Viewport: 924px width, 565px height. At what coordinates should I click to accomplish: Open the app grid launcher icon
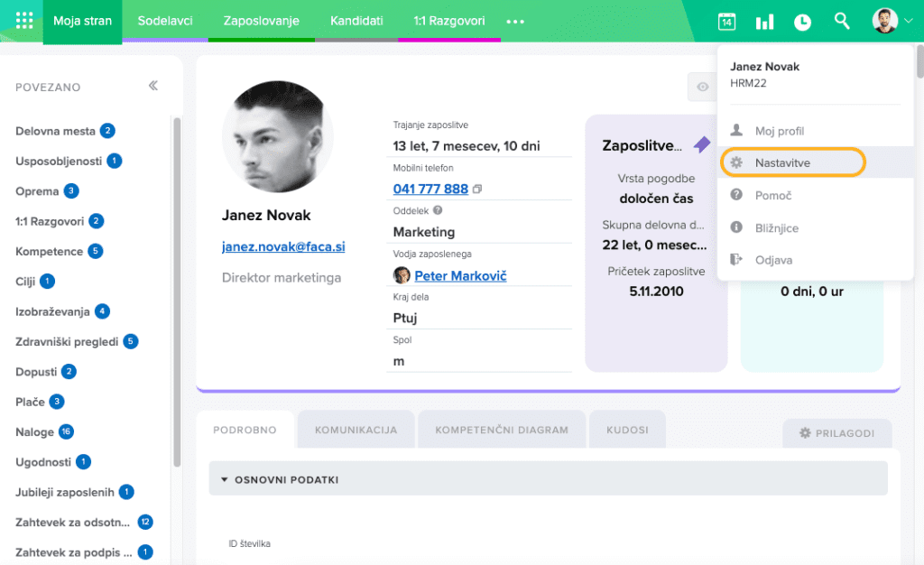point(24,21)
